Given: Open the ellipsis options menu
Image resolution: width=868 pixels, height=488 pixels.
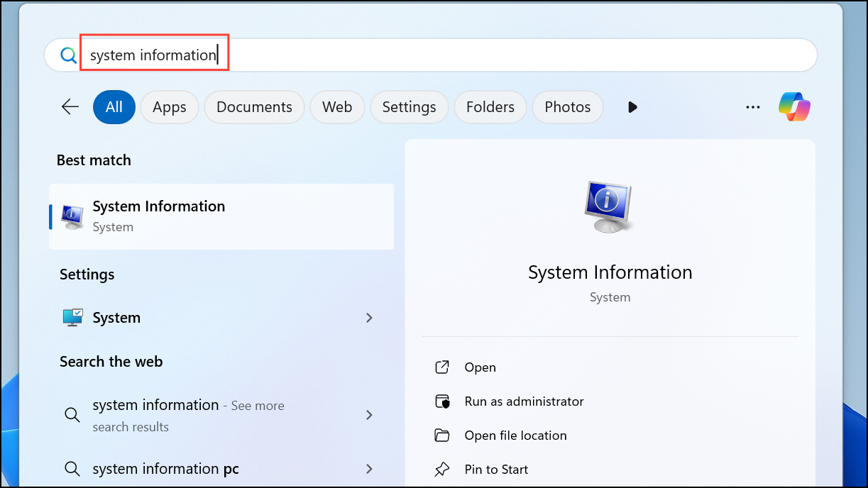Looking at the screenshot, I should [752, 106].
